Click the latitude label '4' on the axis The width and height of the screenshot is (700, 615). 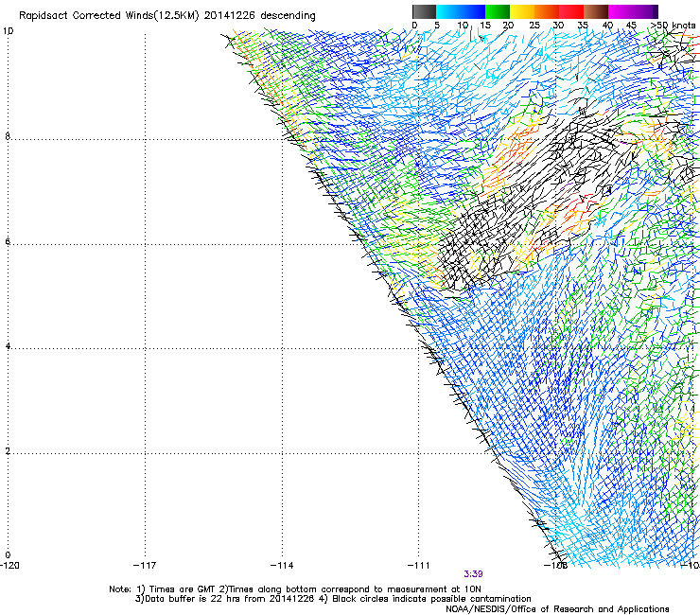tap(8, 346)
